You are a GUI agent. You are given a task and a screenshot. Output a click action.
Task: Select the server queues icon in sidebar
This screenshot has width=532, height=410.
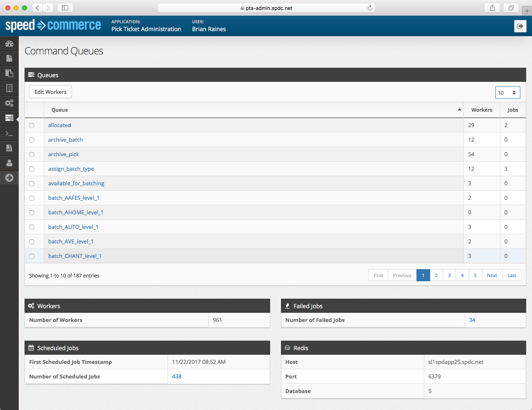pos(9,118)
